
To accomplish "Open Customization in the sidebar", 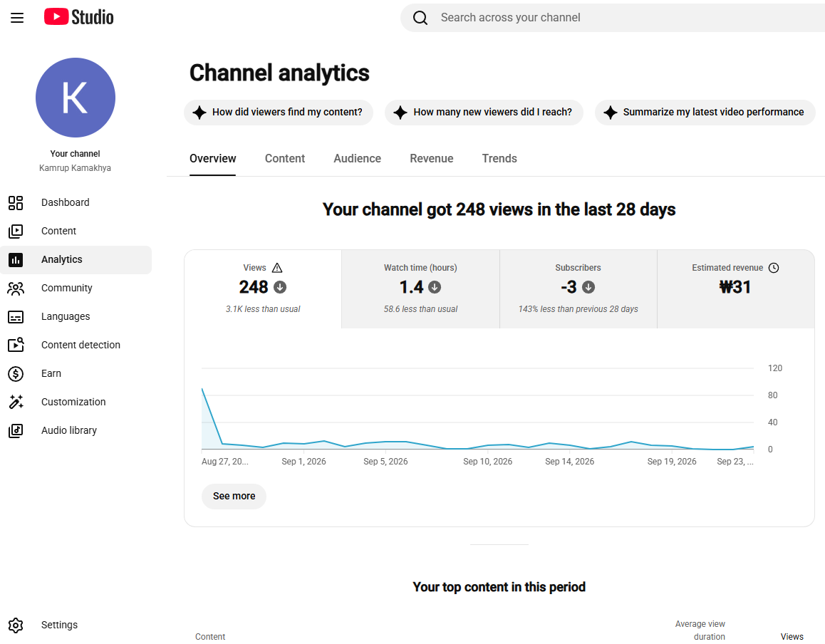I will coord(76,402).
